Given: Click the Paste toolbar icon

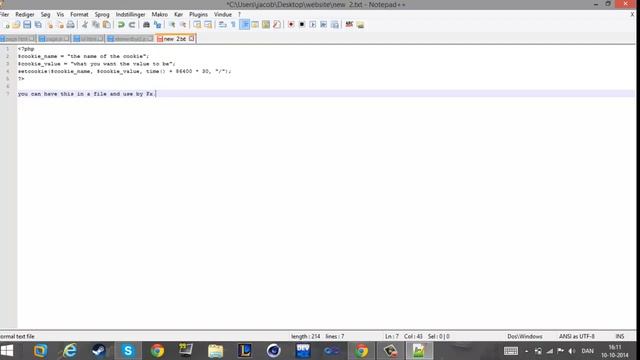Looking at the screenshot, I should [x=107, y=25].
